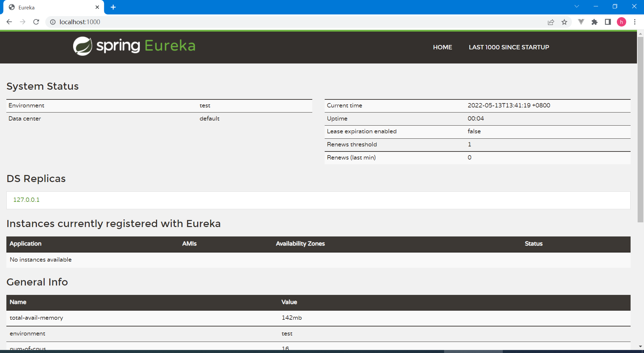This screenshot has width=644, height=353.
Task: Click Lease expiration enabled value 'false'
Action: [474, 131]
